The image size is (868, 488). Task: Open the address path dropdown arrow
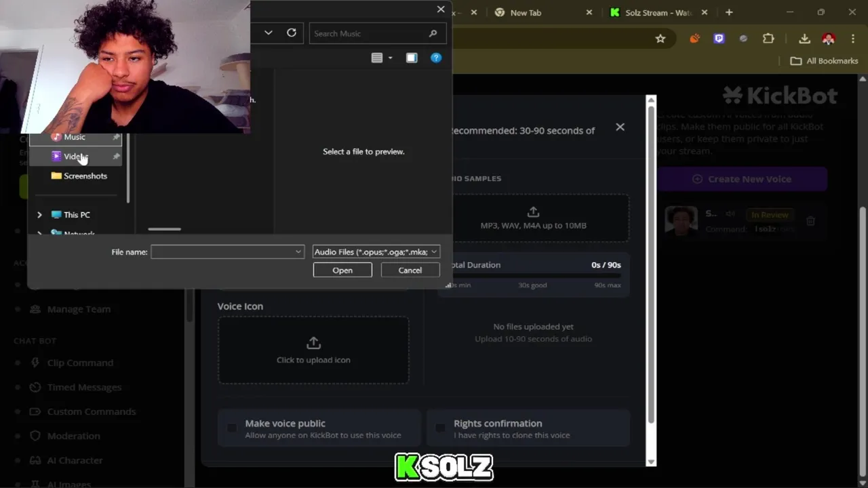(269, 33)
